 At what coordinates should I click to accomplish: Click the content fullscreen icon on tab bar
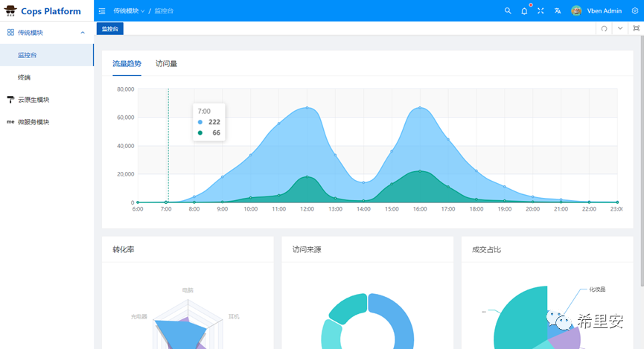637,28
